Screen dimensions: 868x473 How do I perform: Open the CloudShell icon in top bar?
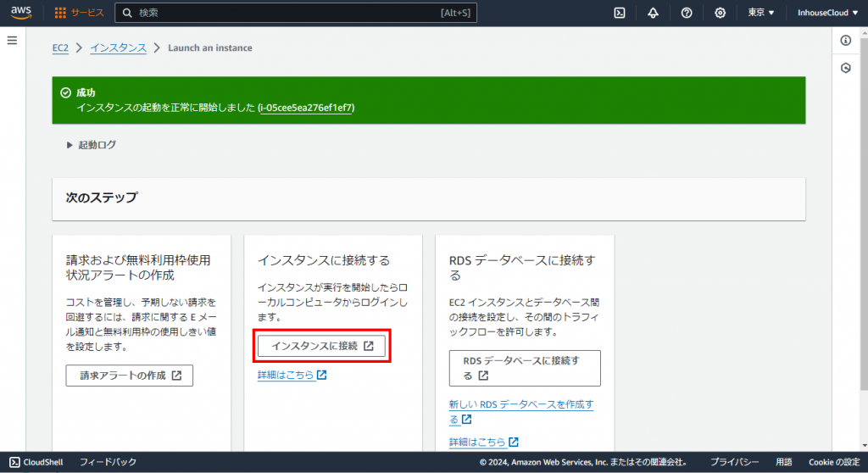click(620, 13)
